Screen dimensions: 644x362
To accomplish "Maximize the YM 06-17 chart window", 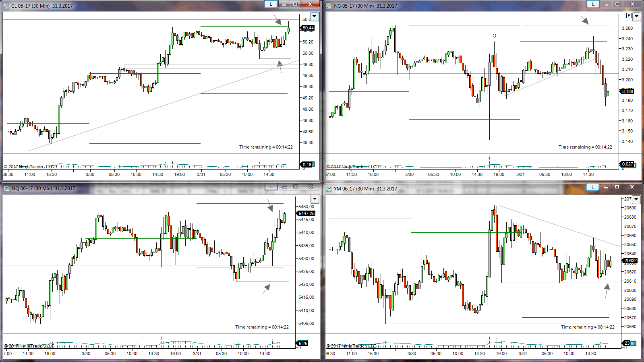I will click(x=617, y=187).
